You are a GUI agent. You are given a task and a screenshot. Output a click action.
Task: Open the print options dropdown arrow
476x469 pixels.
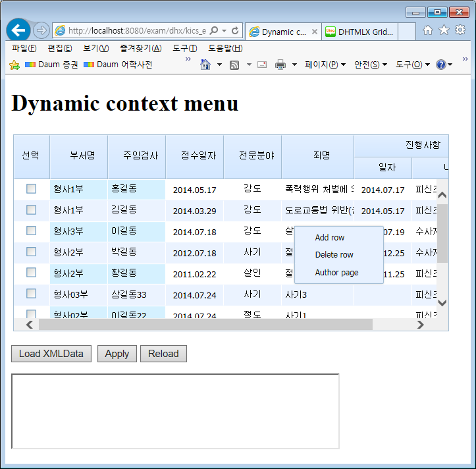point(294,65)
